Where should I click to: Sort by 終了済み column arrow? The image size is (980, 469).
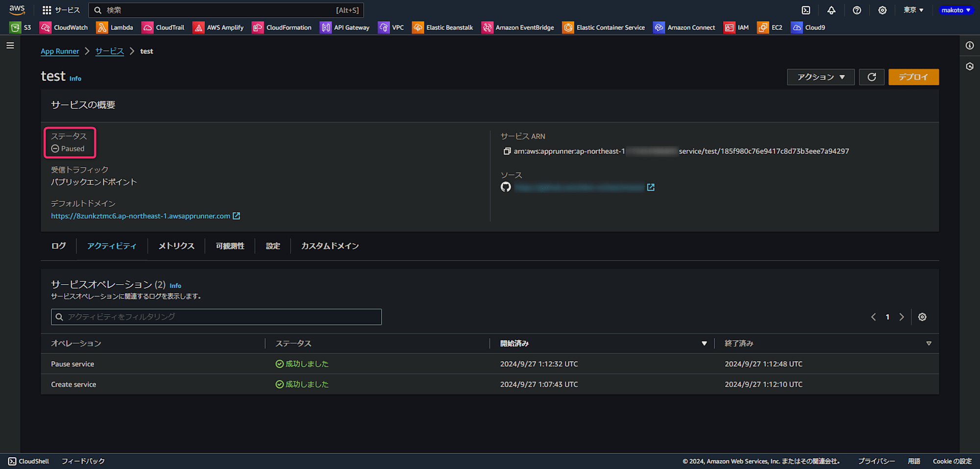click(x=929, y=344)
